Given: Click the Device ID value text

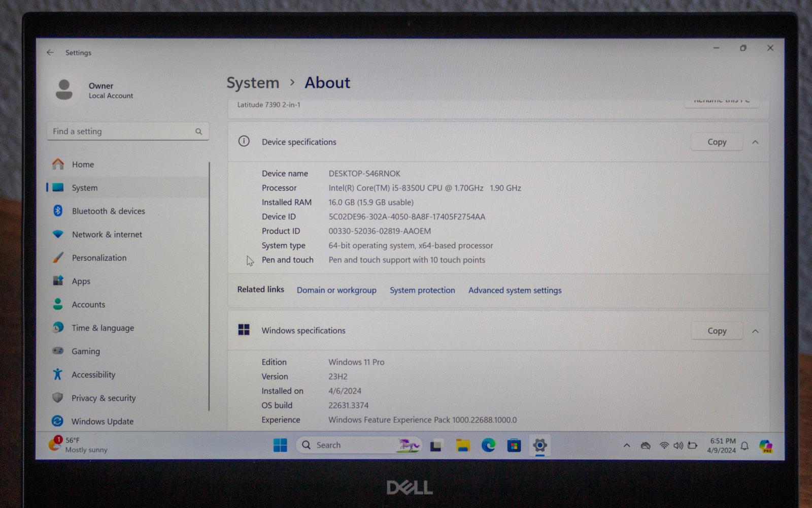Looking at the screenshot, I should 407,217.
